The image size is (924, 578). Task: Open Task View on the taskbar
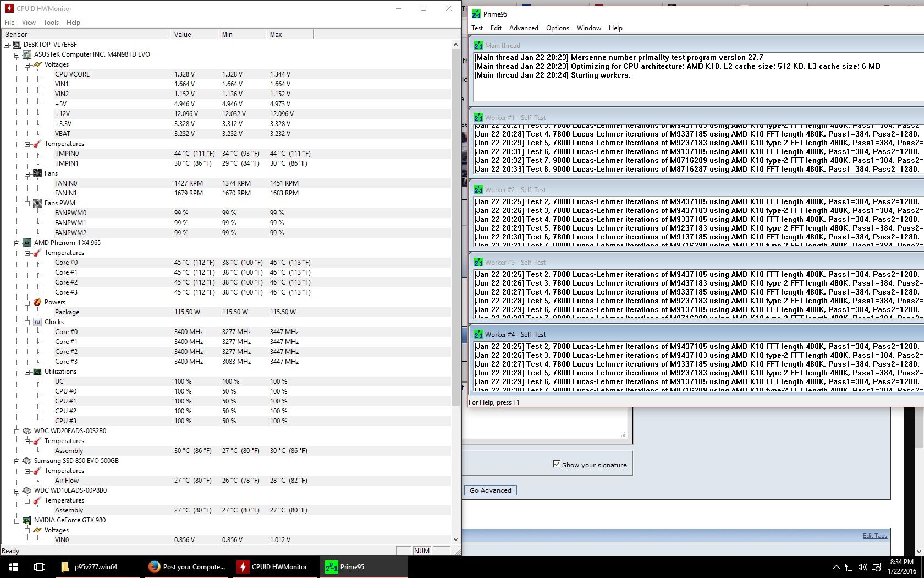[40, 566]
